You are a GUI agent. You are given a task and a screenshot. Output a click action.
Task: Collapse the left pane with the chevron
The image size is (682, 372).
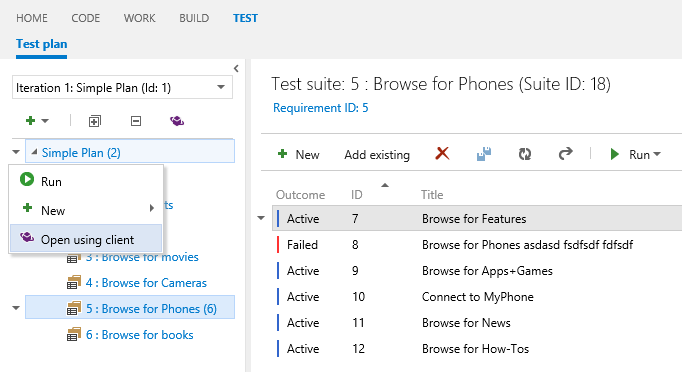(236, 68)
